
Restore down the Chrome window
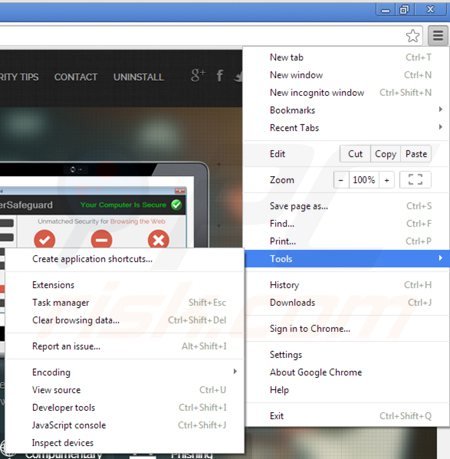click(x=404, y=10)
